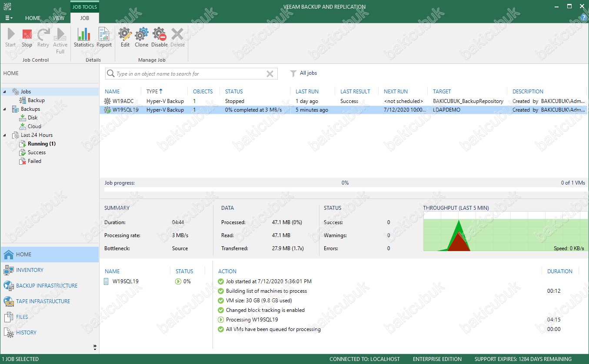Stop the running backup job
The image size is (589, 364).
(x=27, y=38)
